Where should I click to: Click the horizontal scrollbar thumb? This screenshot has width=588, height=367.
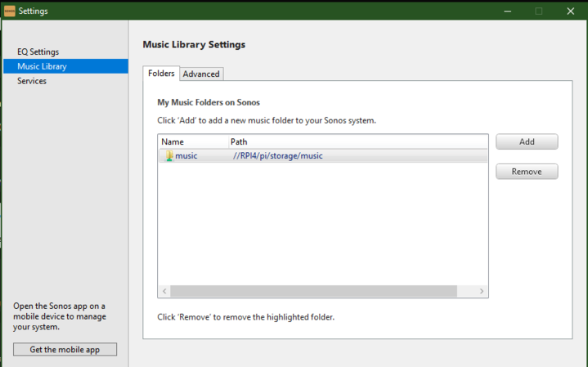point(313,291)
